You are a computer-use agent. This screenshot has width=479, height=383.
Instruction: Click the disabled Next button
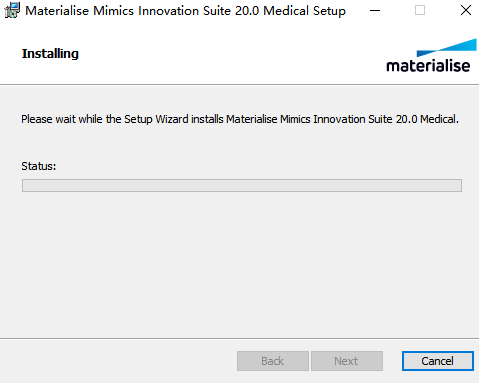pyautogui.click(x=347, y=361)
